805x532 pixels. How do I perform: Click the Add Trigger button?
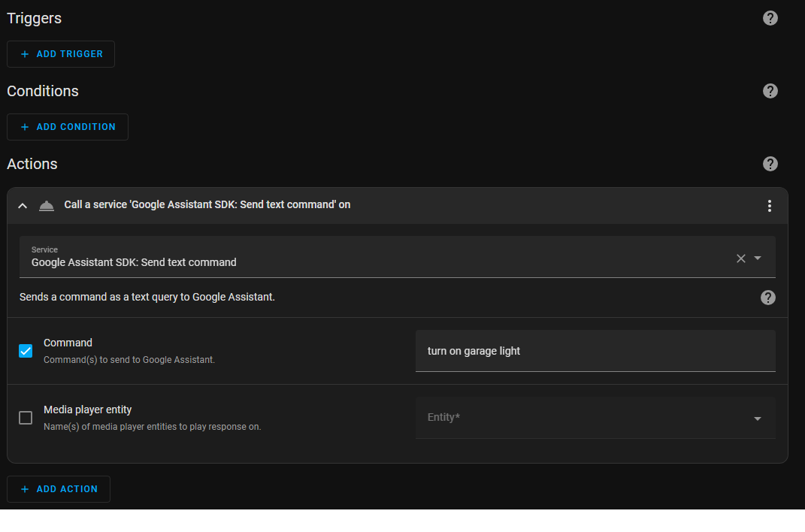tap(61, 54)
